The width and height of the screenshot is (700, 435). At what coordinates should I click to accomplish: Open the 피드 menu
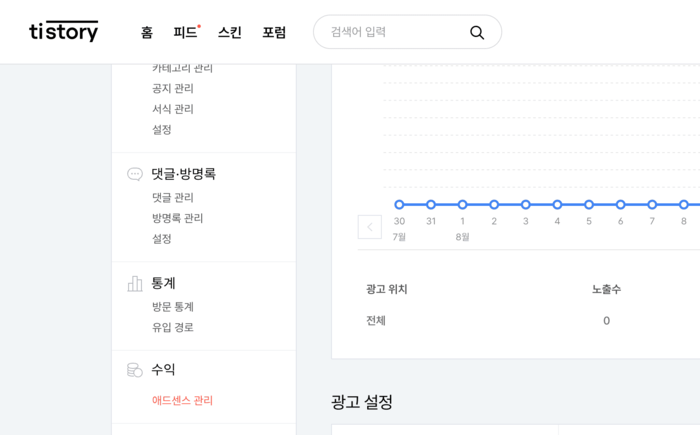click(185, 32)
